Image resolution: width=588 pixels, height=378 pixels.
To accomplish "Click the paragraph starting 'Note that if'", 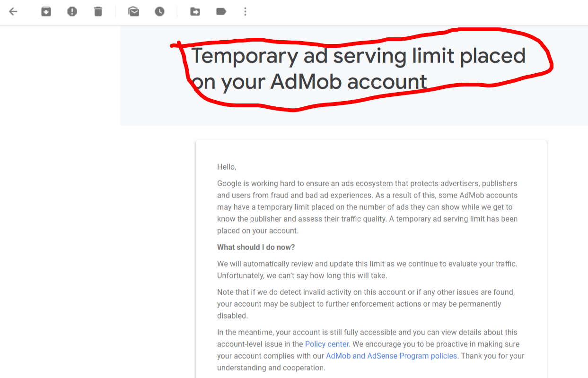I will 366,304.
